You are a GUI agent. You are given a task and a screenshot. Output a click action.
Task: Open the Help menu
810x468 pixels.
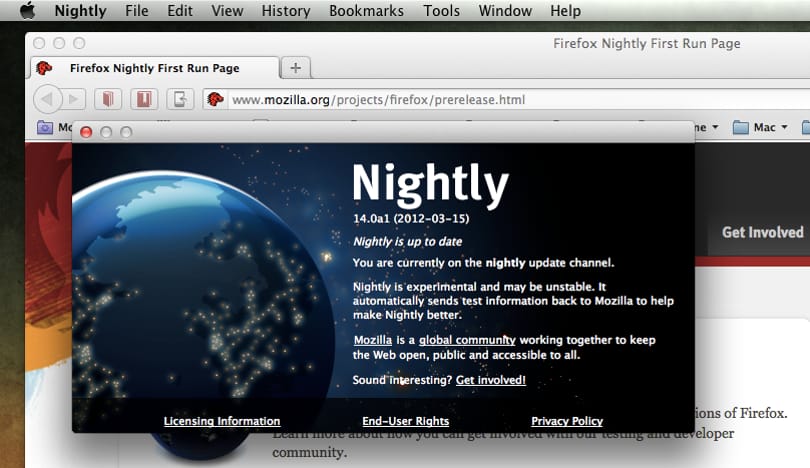coord(565,10)
